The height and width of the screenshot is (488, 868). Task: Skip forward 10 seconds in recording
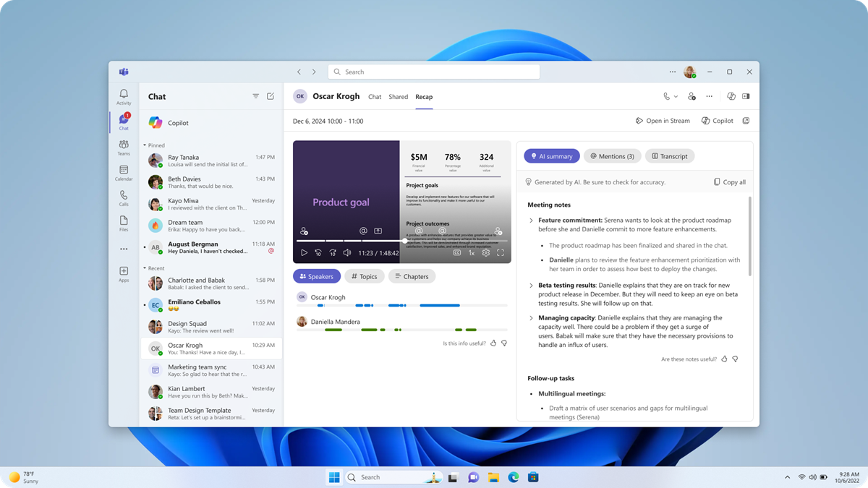[333, 253]
